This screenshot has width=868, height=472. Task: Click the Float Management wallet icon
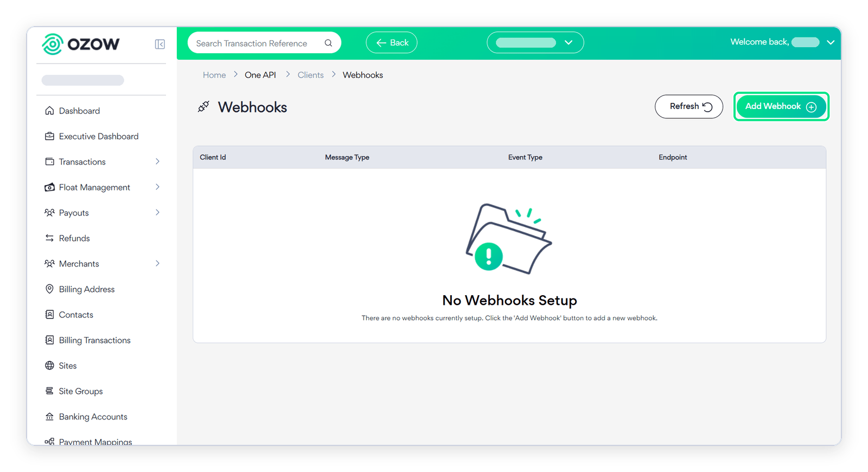(x=49, y=187)
